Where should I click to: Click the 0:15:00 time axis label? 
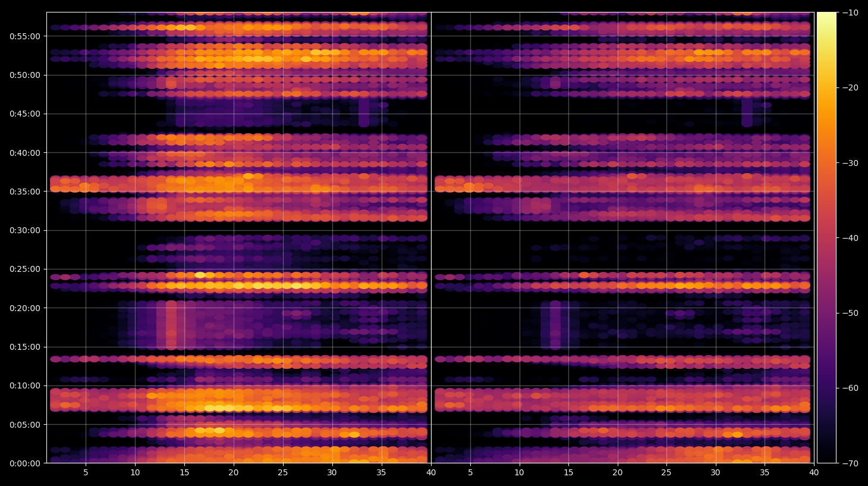pyautogui.click(x=25, y=347)
